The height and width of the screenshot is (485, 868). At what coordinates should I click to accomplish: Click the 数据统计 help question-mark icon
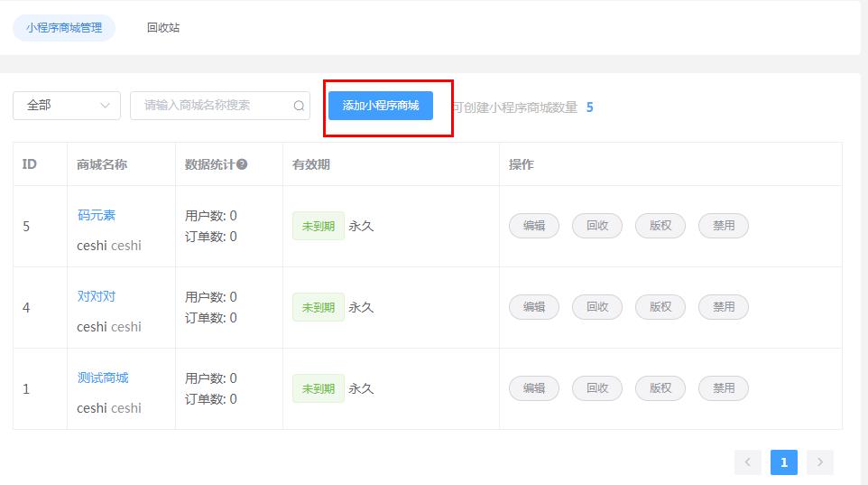242,164
